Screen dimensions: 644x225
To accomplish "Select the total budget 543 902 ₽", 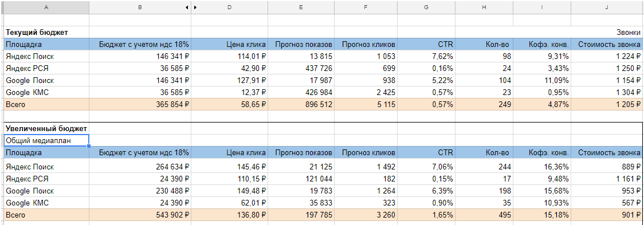I will (x=140, y=215).
